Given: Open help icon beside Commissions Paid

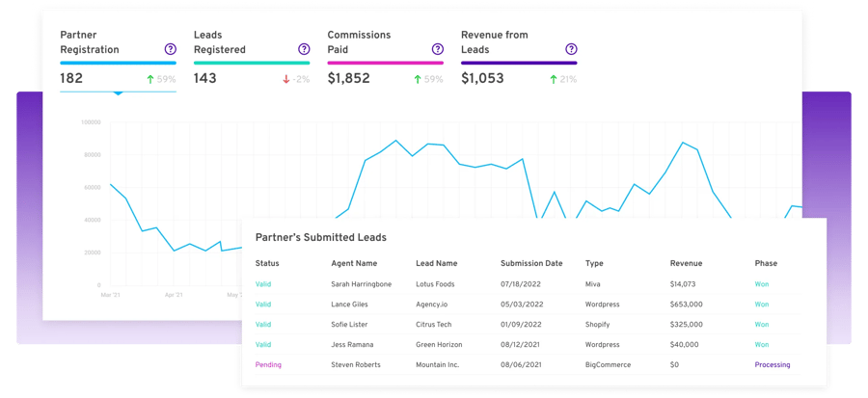Looking at the screenshot, I should 438,49.
